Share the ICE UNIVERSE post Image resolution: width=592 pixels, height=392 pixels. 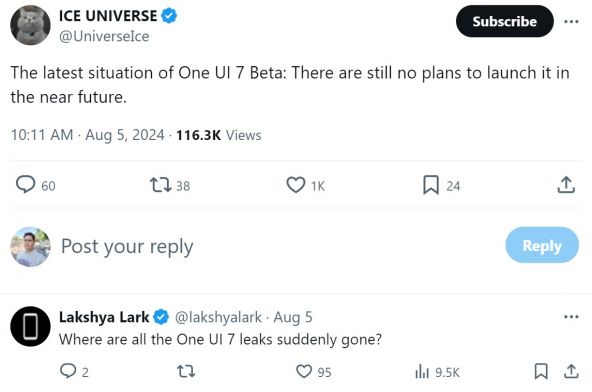[566, 185]
